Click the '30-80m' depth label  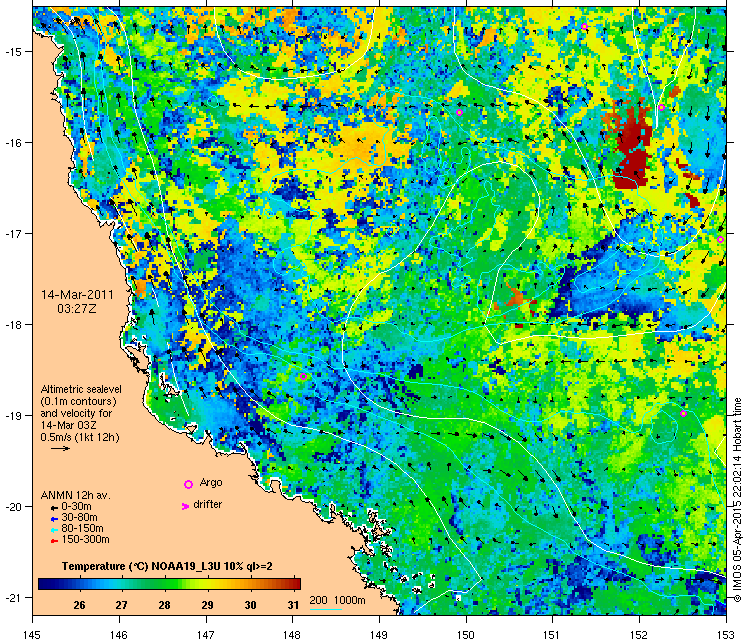(79, 518)
